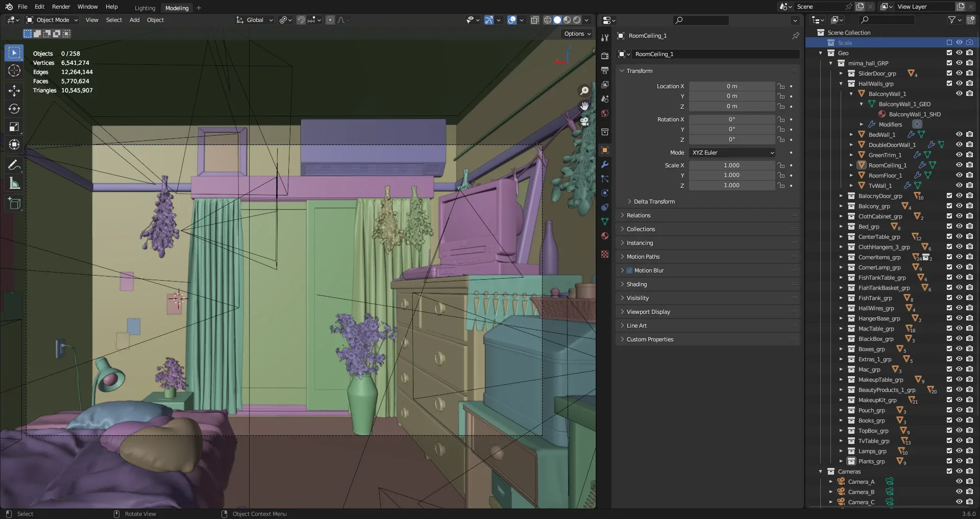Open the XYZ Euler rotation mode dropdown
980x519 pixels.
(x=732, y=153)
